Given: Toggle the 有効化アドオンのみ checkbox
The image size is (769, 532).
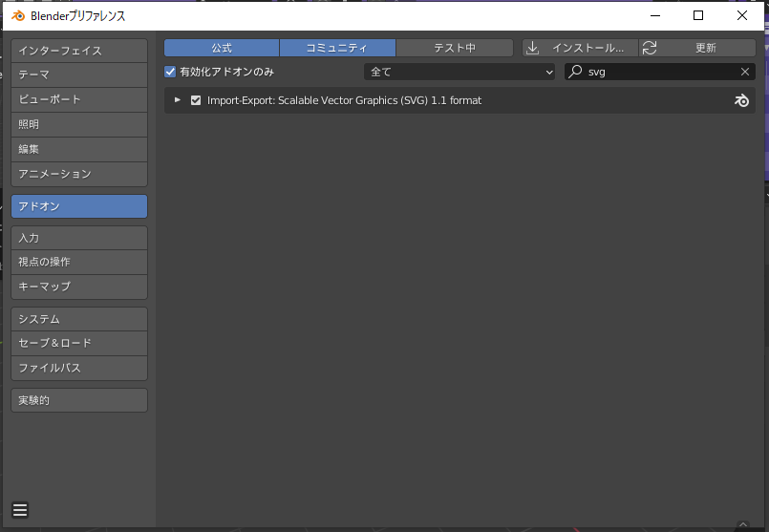Looking at the screenshot, I should point(170,72).
